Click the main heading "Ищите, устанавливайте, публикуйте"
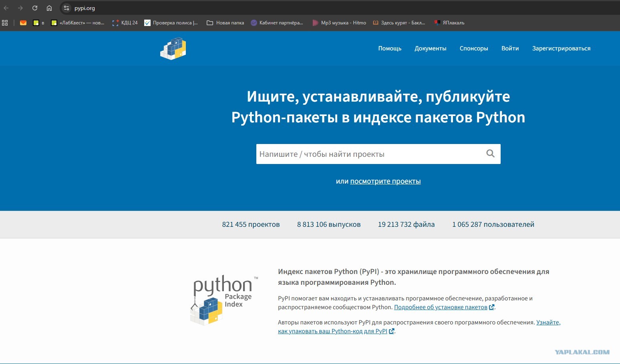Viewport: 620px width, 364px height. click(378, 107)
